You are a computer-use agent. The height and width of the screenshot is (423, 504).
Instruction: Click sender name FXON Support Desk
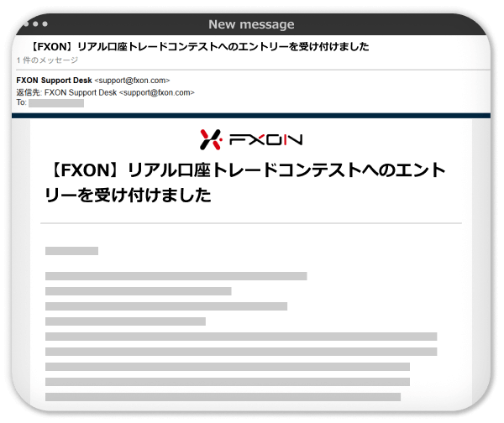pyautogui.click(x=54, y=81)
